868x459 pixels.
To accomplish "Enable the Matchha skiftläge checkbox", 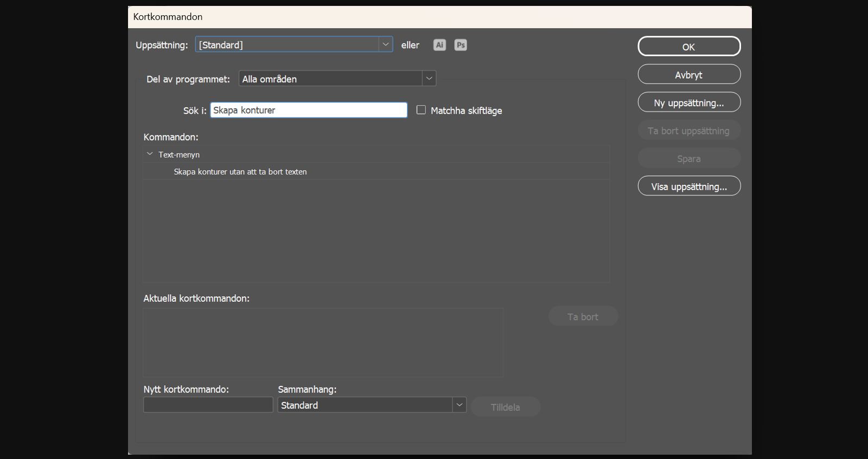I will point(421,110).
